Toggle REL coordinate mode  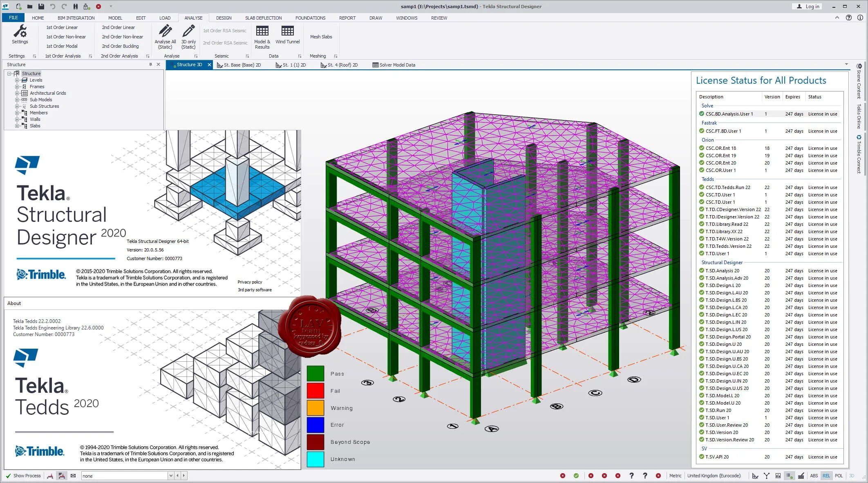[x=826, y=476]
